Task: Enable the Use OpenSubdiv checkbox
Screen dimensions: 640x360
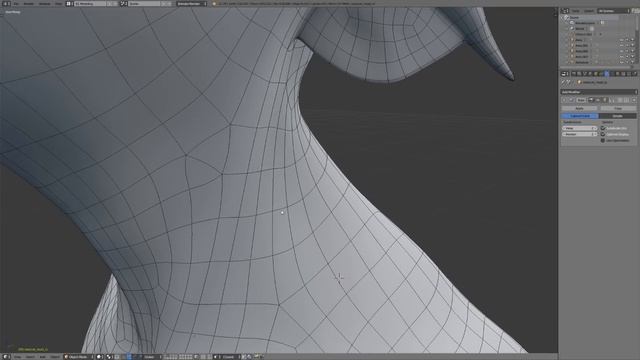Action: pos(603,140)
